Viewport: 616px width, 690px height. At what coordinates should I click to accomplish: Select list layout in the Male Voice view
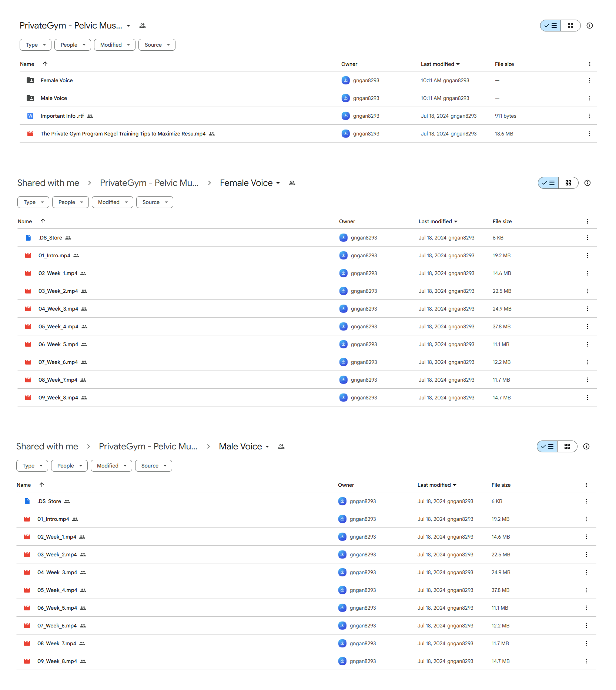(547, 446)
